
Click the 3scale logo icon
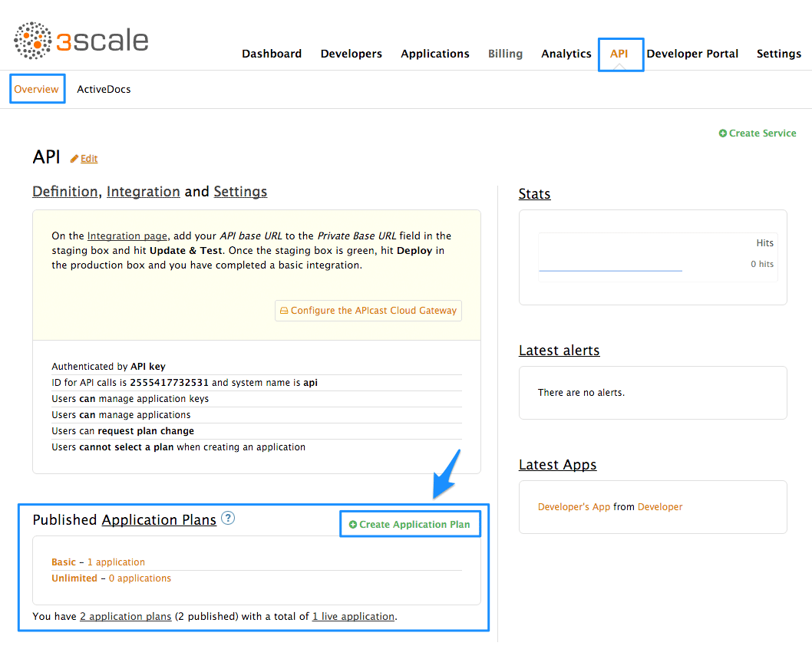[32, 41]
